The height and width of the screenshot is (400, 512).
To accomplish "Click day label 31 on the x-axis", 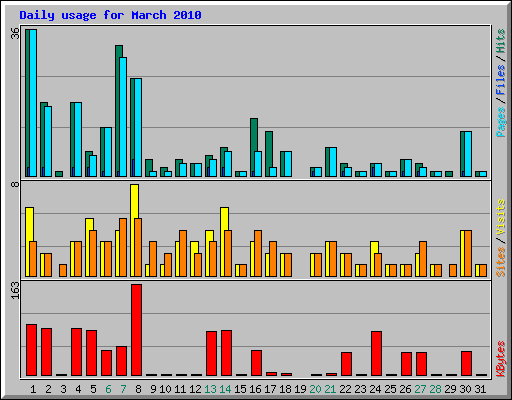I will [x=480, y=389].
